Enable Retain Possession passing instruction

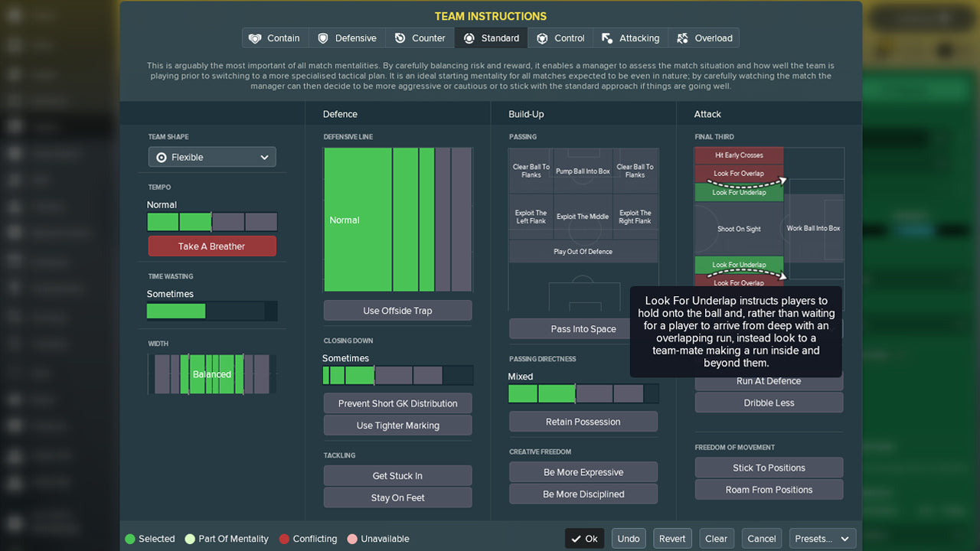(x=583, y=421)
